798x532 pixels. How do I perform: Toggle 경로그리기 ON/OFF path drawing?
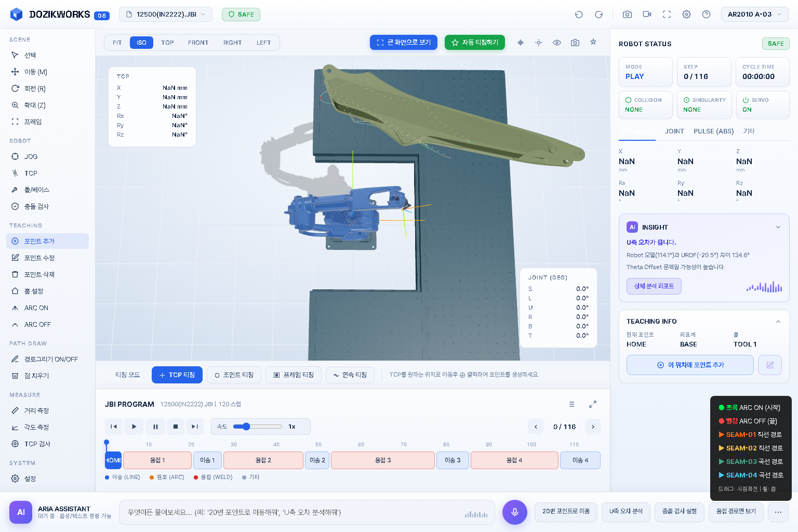click(47, 359)
